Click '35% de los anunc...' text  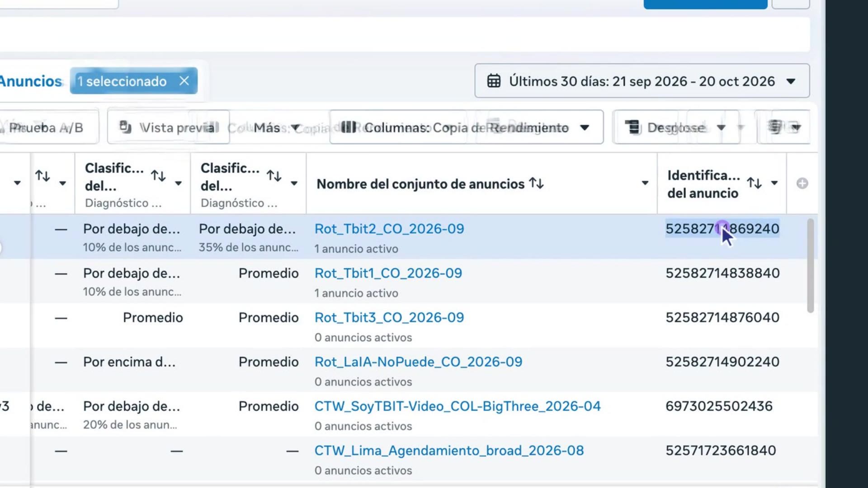pos(249,247)
